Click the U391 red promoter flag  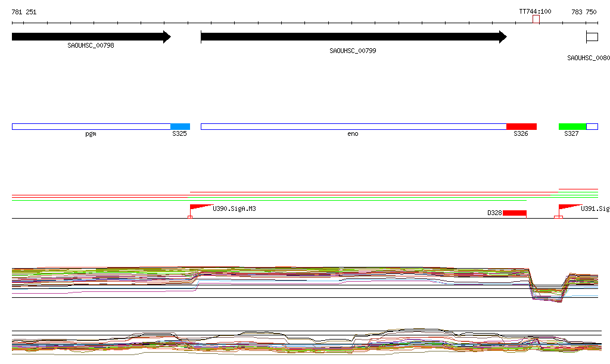[568, 207]
